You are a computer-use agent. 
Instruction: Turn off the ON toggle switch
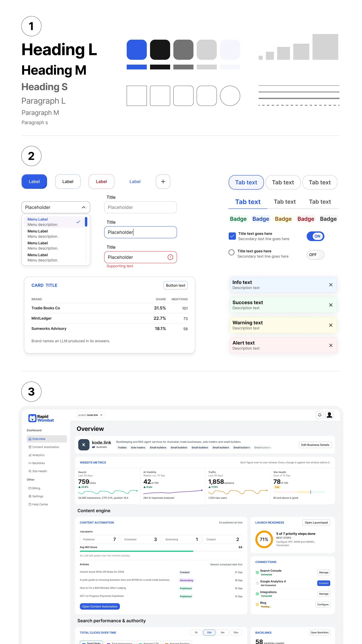[x=315, y=236]
